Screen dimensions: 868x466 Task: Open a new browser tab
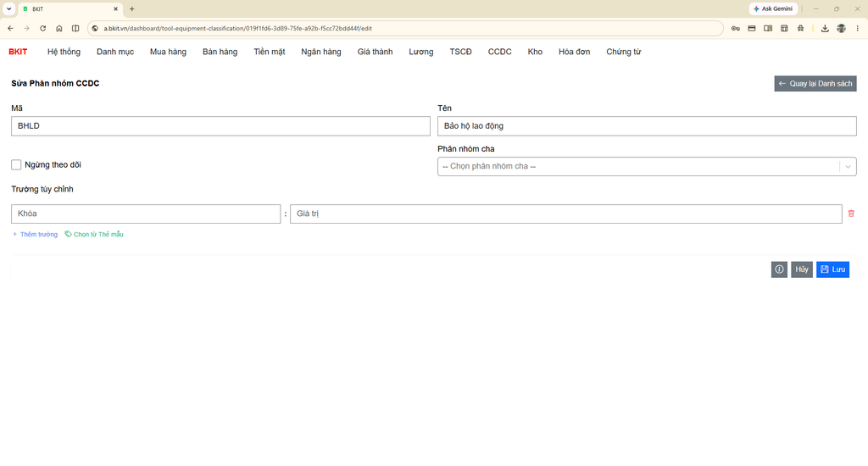(131, 8)
